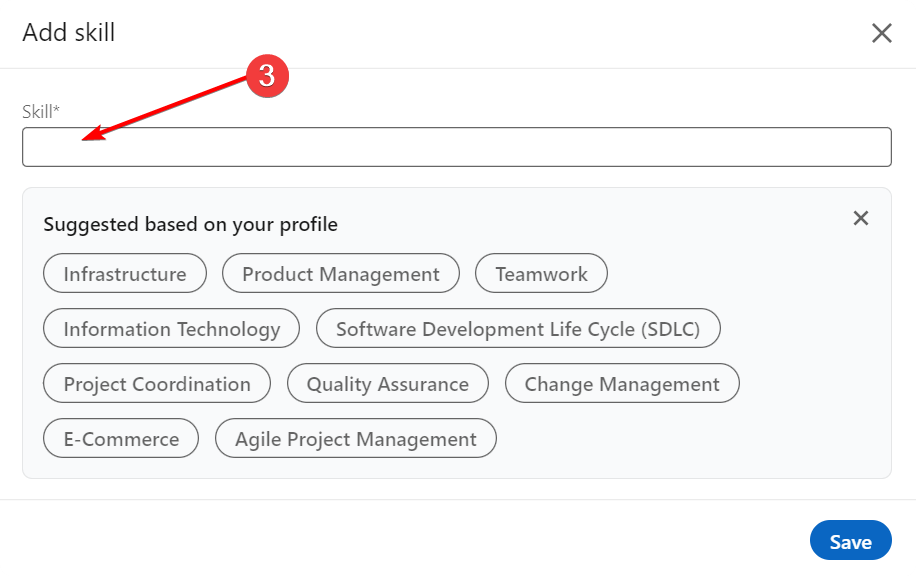Click the red step 3 badge
The height and width of the screenshot is (576, 916).
[267, 76]
